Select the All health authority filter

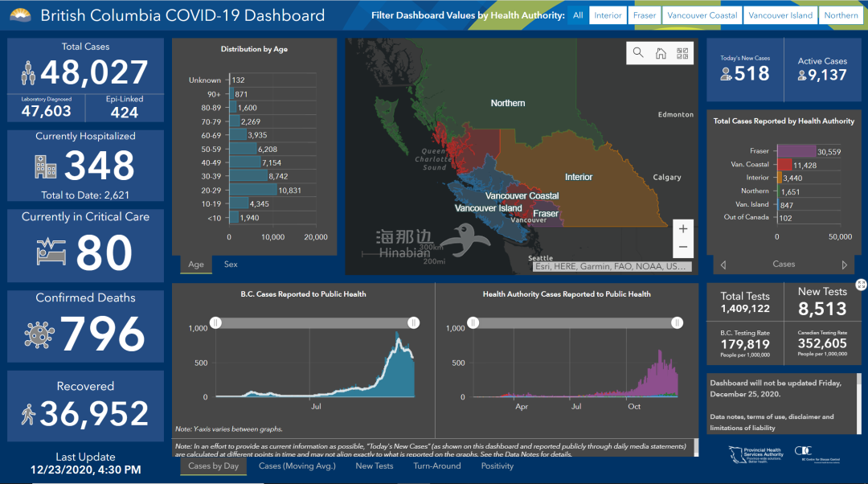pyautogui.click(x=577, y=15)
